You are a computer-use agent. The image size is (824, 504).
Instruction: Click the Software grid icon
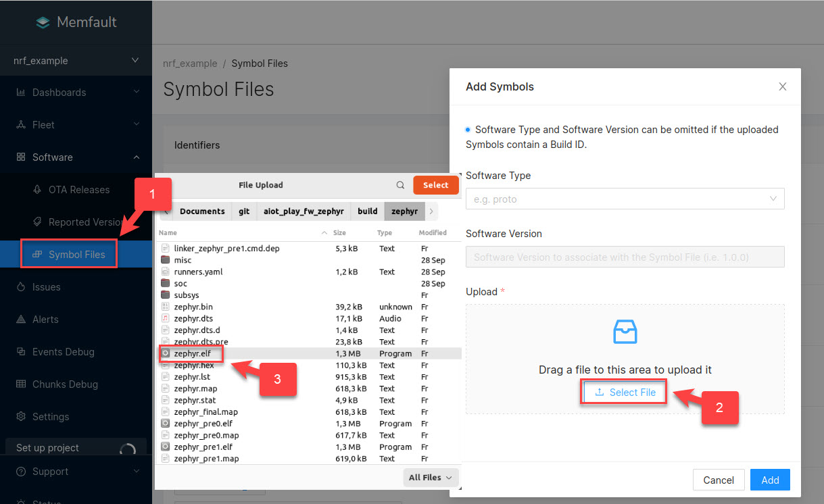pos(20,157)
